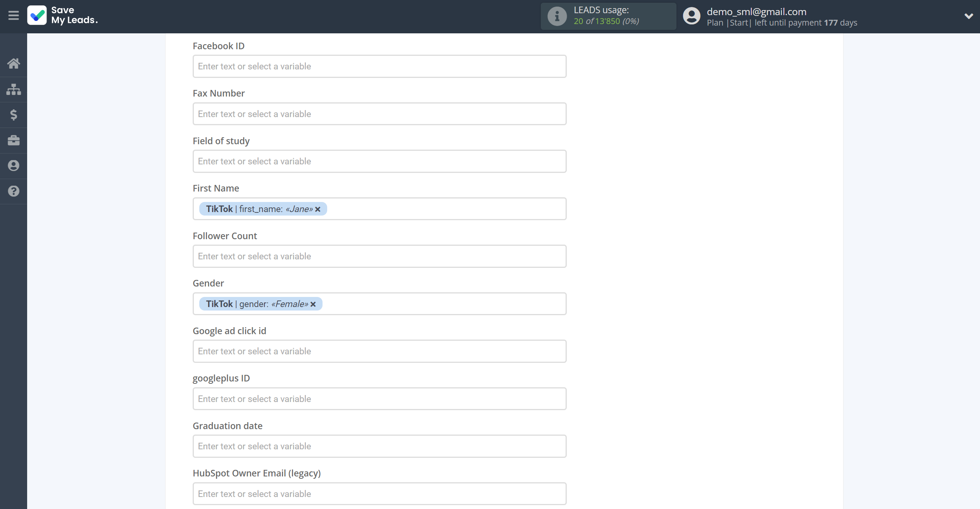Remove the TikTok gender variable tag
This screenshot has width=980, height=509.
[313, 304]
